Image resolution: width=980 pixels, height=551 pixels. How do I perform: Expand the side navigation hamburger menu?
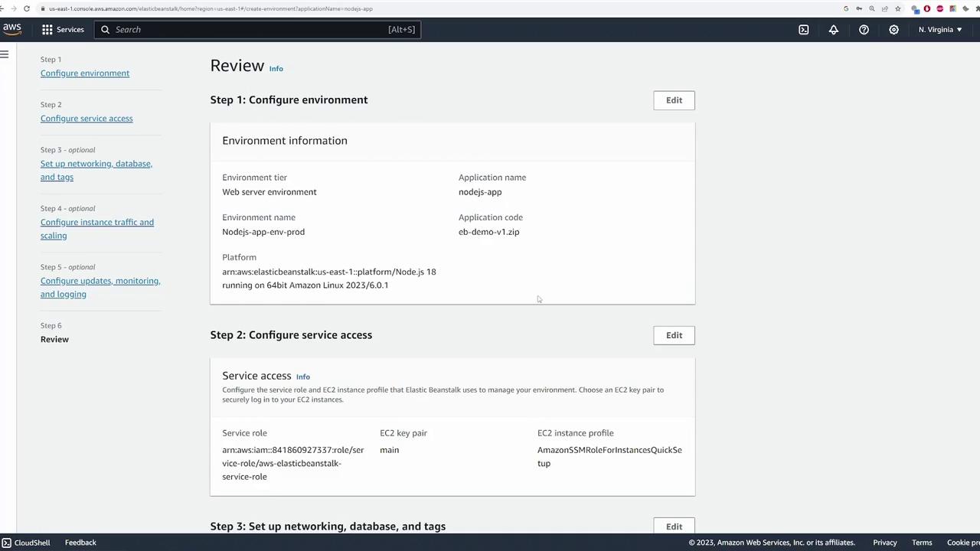tap(5, 54)
